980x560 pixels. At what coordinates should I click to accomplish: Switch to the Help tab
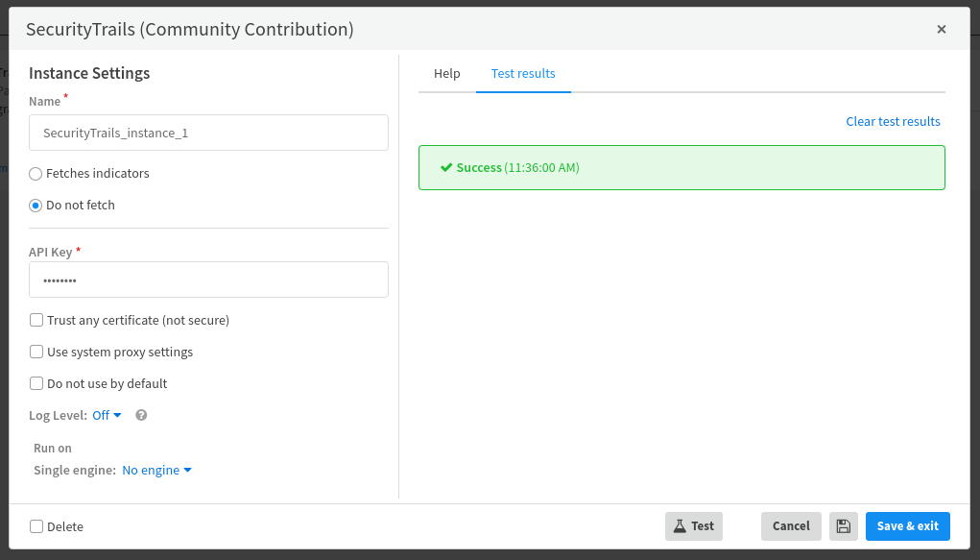click(447, 74)
